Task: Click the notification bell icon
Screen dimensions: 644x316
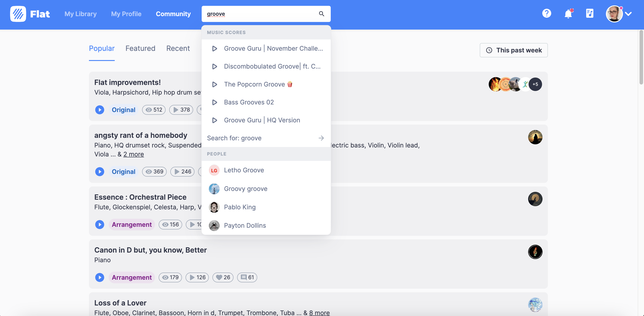Action: (x=568, y=14)
